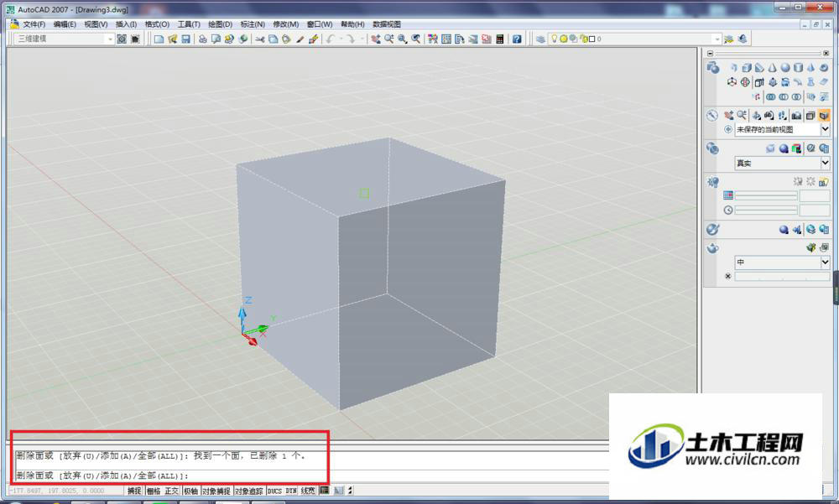Select the Wedge solid tool
Viewport: 839px width, 504px height.
pyautogui.click(x=759, y=68)
